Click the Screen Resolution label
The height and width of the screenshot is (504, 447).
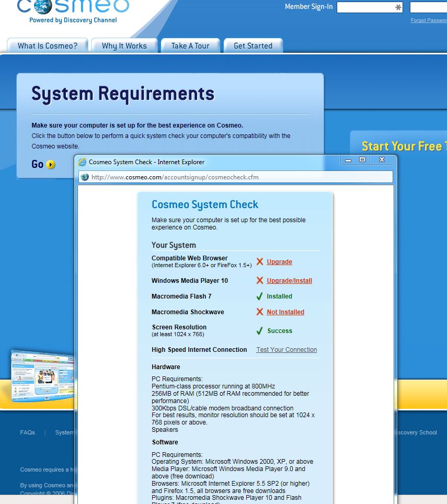179,327
